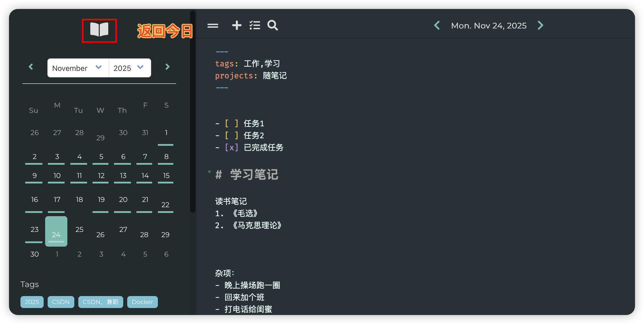Image resolution: width=644 pixels, height=324 pixels.
Task: Select the CSDN tag
Action: 61,302
